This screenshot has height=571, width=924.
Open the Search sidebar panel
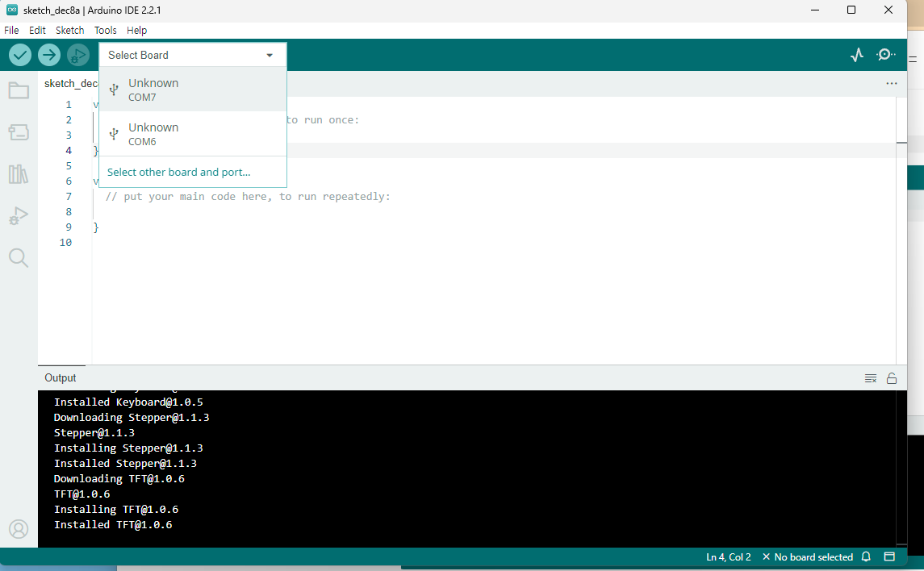[19, 258]
